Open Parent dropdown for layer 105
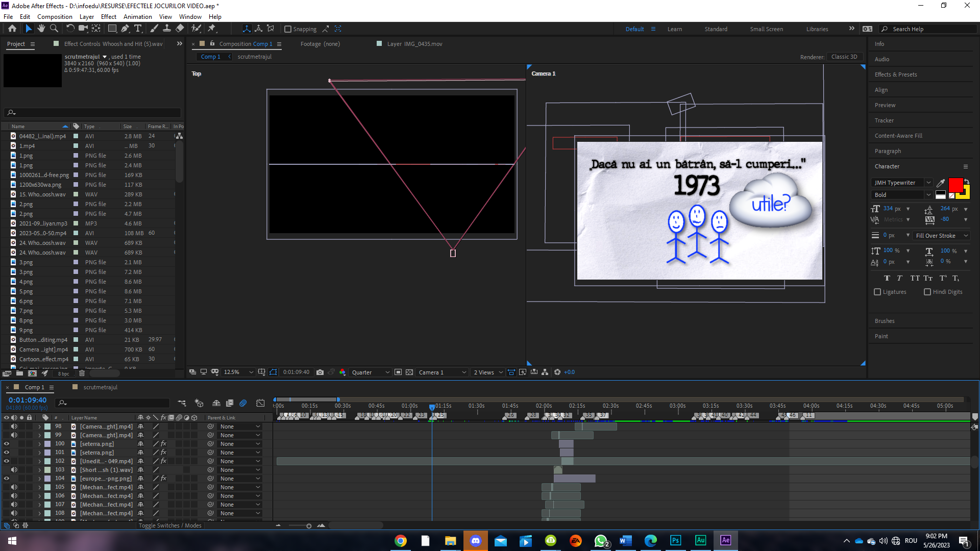The height and width of the screenshot is (551, 980). tap(240, 487)
